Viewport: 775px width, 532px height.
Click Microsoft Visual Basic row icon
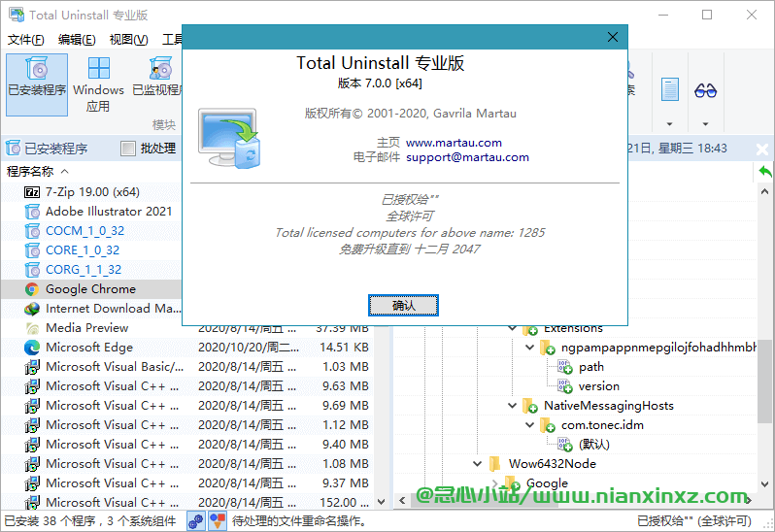(32, 367)
